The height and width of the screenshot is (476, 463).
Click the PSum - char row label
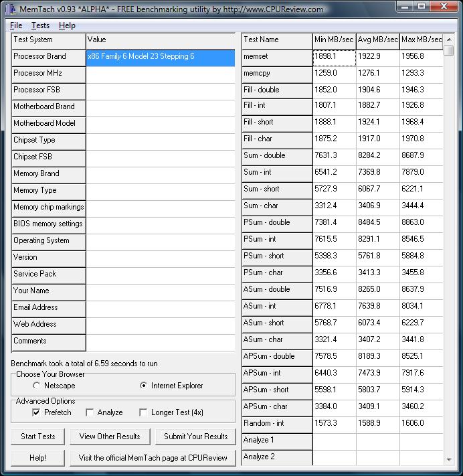point(277,274)
